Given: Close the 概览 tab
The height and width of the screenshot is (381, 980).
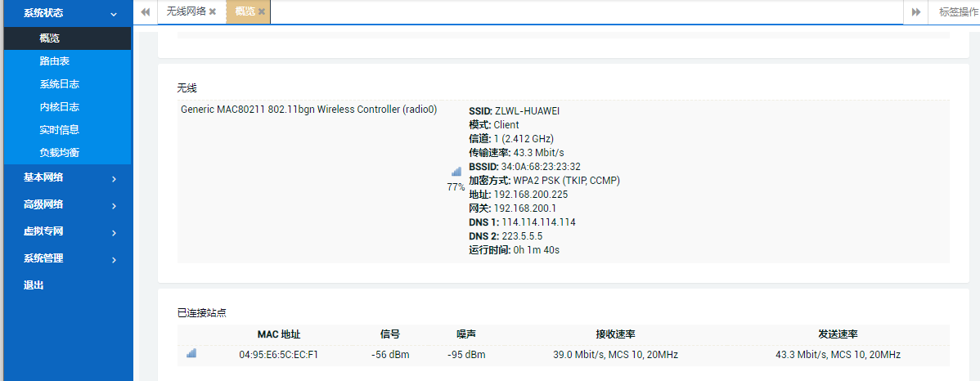Looking at the screenshot, I should tap(262, 12).
